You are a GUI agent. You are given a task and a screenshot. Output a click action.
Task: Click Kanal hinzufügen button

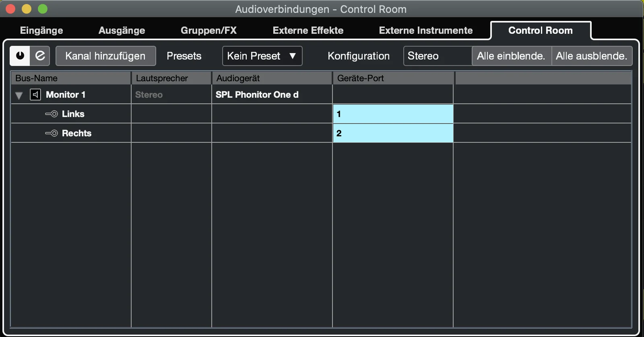click(x=105, y=56)
